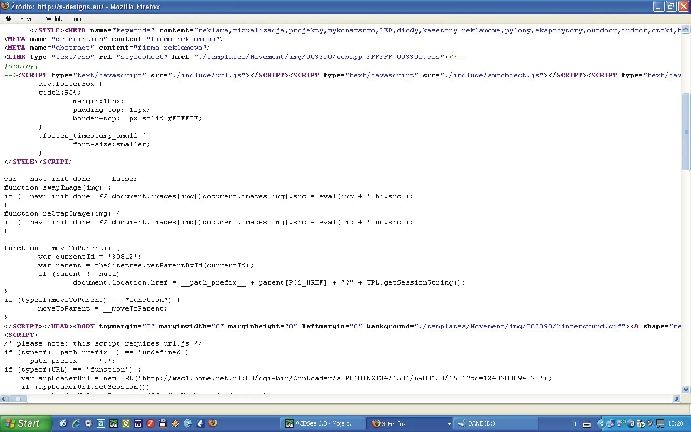This screenshot has width=691, height=432.
Task: Expand the Firefox taskbar group dropdown arrow
Action: coord(449,424)
